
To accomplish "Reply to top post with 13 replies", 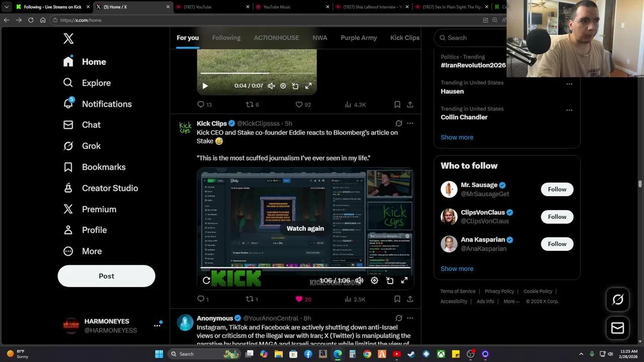I will [204, 105].
